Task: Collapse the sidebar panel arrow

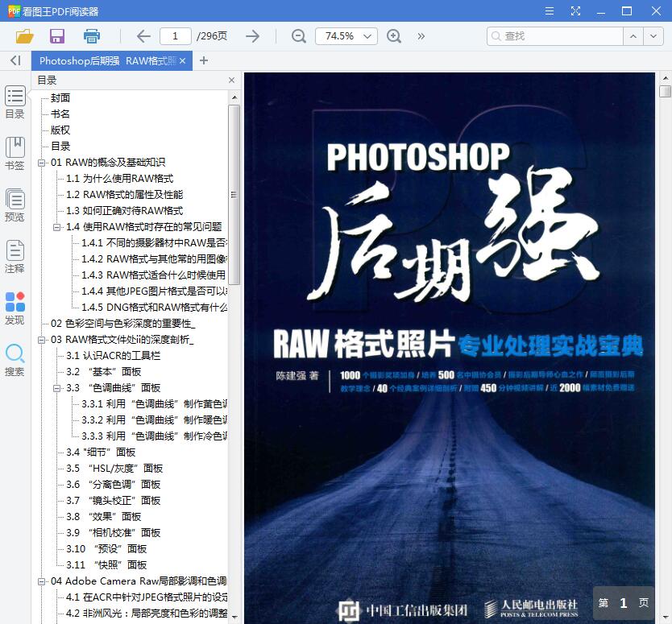Action: [15, 60]
